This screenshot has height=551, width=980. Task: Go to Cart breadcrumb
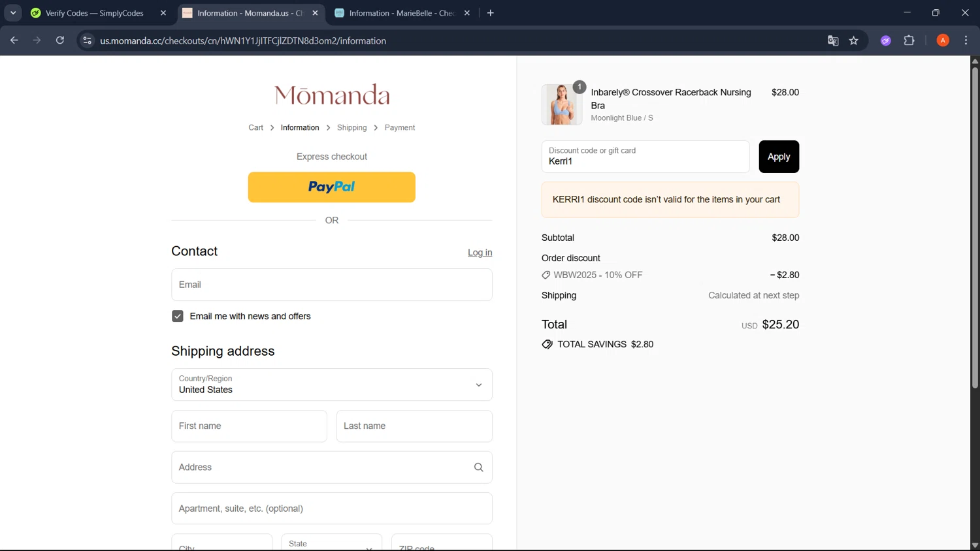[x=255, y=128]
